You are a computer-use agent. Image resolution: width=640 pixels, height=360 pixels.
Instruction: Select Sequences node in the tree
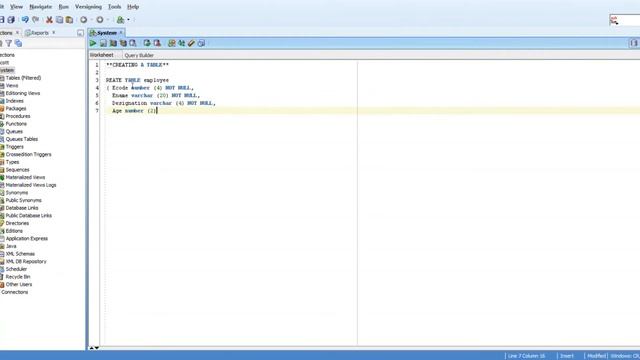click(x=18, y=170)
